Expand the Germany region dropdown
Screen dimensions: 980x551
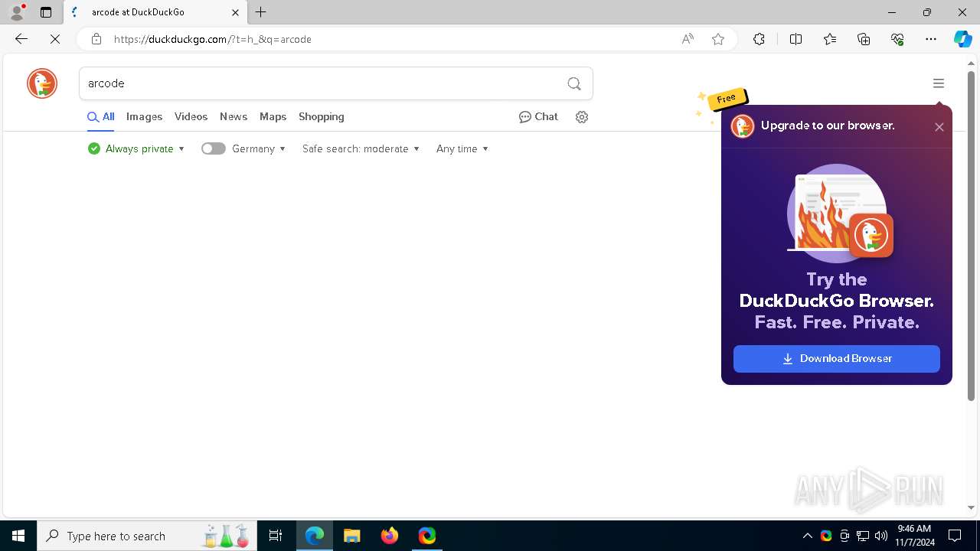[259, 148]
